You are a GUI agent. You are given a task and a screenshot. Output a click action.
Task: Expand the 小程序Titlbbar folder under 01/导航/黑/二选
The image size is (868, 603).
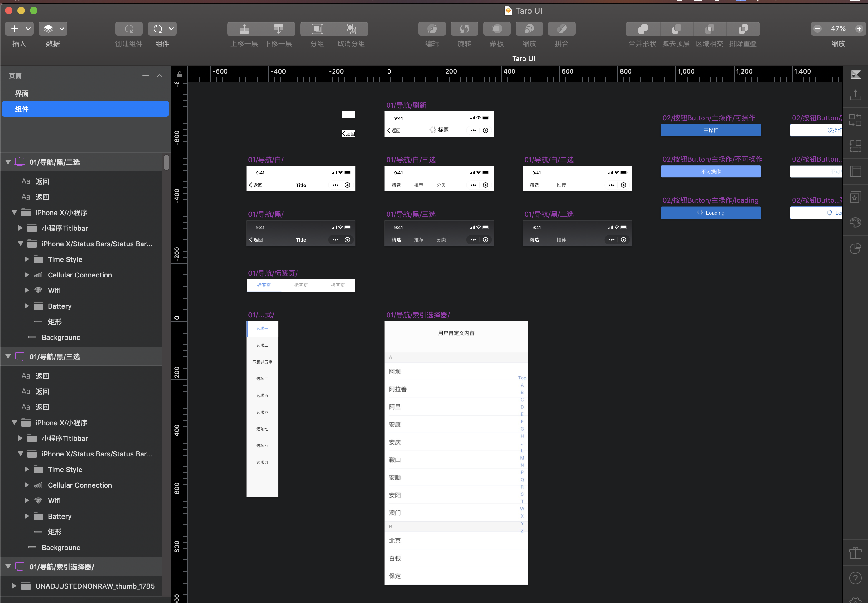20,228
